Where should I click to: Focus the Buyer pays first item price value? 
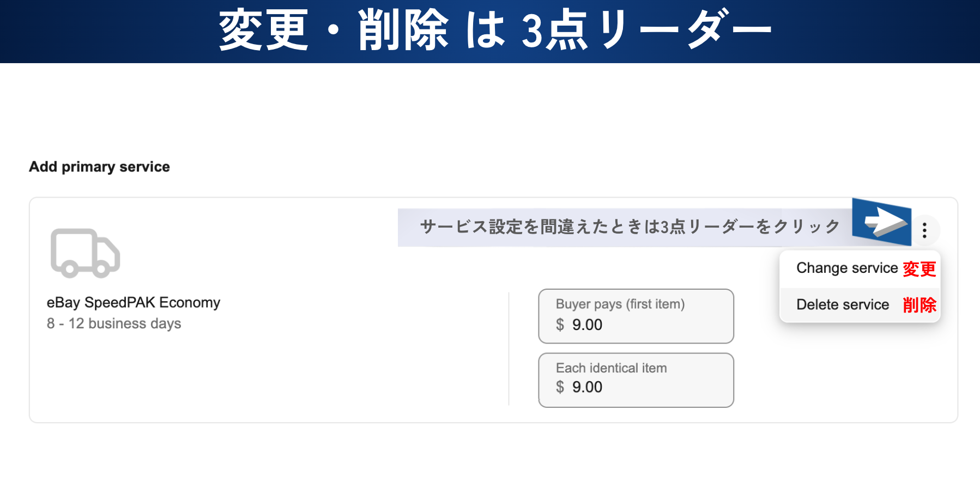(588, 325)
